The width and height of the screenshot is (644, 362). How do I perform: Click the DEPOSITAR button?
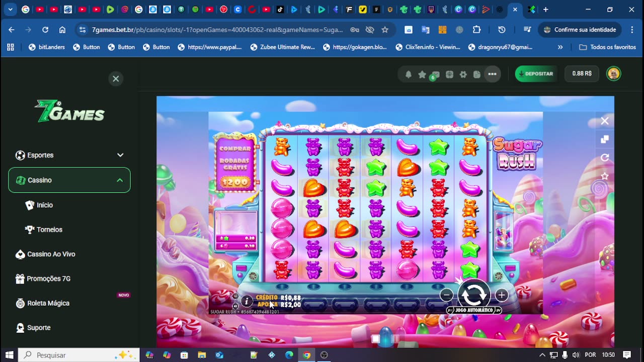pyautogui.click(x=536, y=73)
